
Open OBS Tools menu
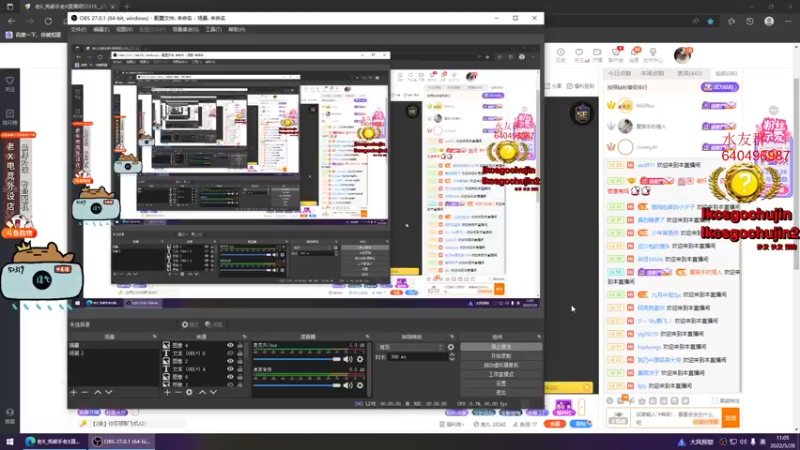click(213, 30)
